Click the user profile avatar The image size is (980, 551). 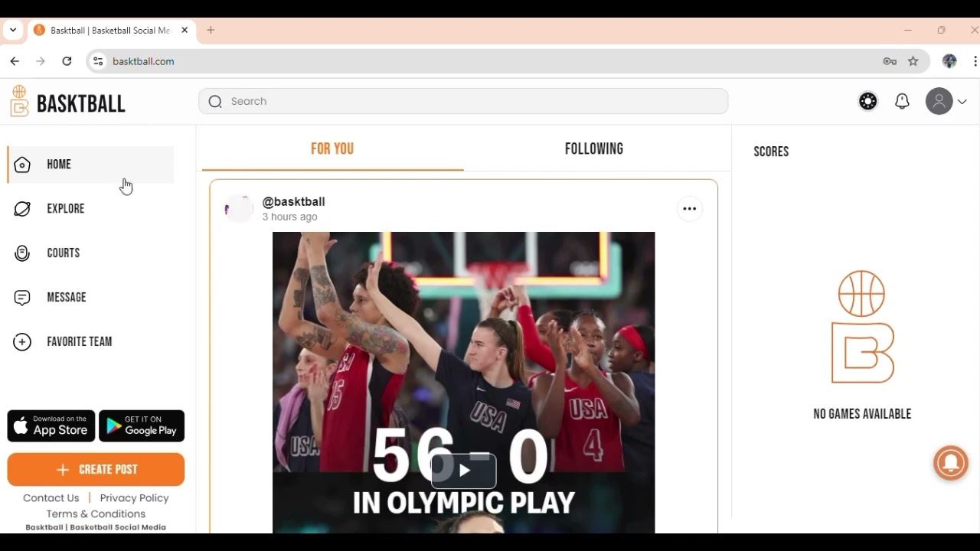pyautogui.click(x=939, y=101)
